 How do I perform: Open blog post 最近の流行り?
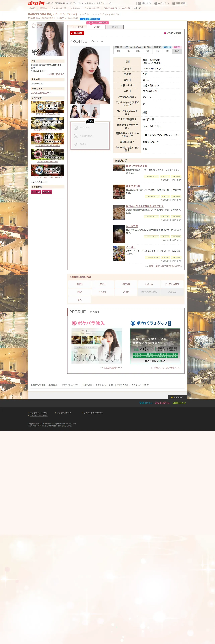coord(133,186)
